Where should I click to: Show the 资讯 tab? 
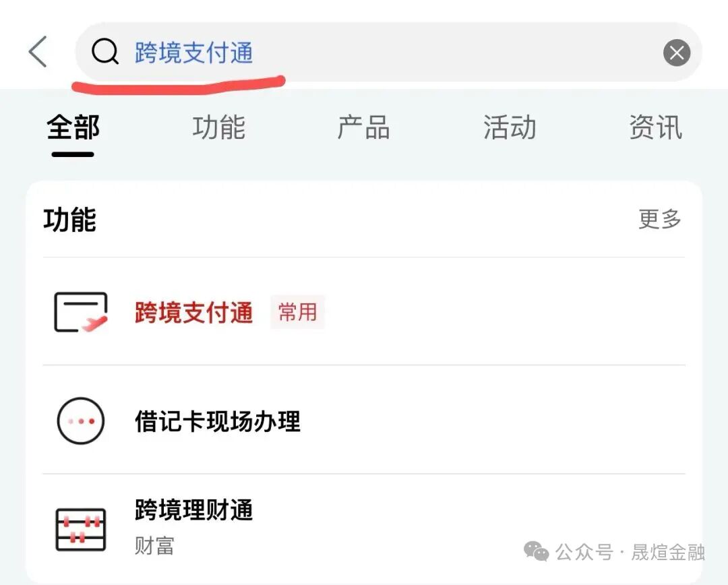(655, 128)
